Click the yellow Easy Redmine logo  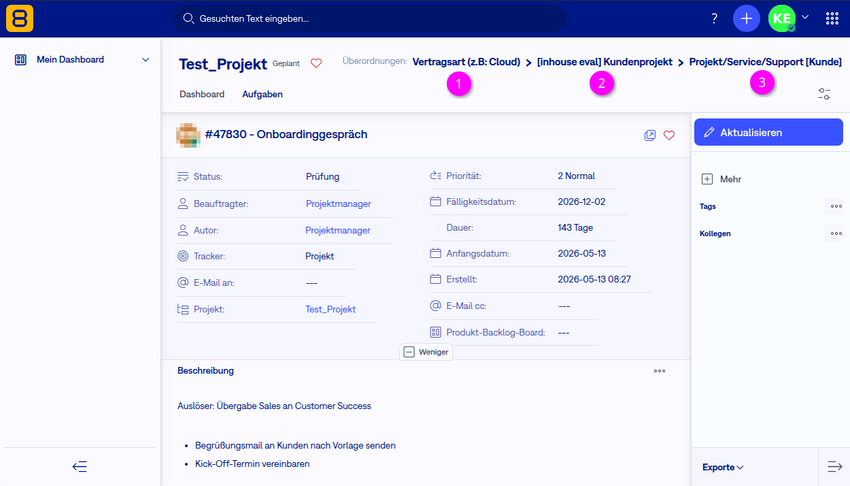coord(20,18)
